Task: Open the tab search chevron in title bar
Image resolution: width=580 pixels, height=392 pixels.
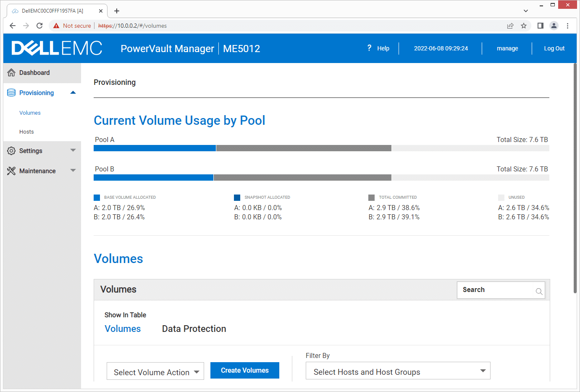Action: (x=526, y=11)
